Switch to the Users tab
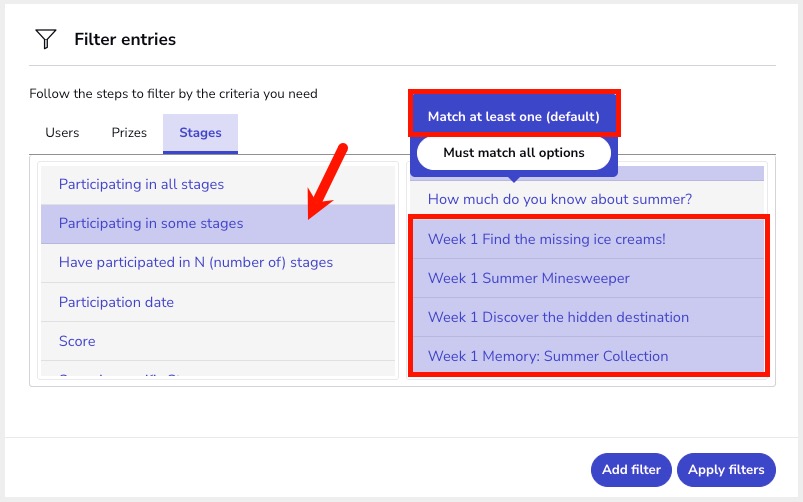Viewport: 803px width, 502px height. [62, 133]
